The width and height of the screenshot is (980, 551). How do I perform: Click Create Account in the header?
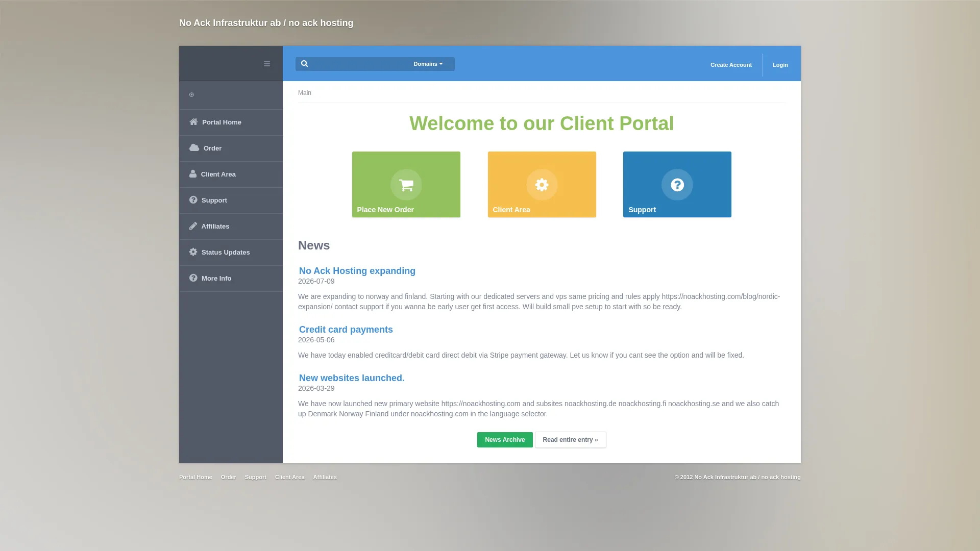point(731,65)
